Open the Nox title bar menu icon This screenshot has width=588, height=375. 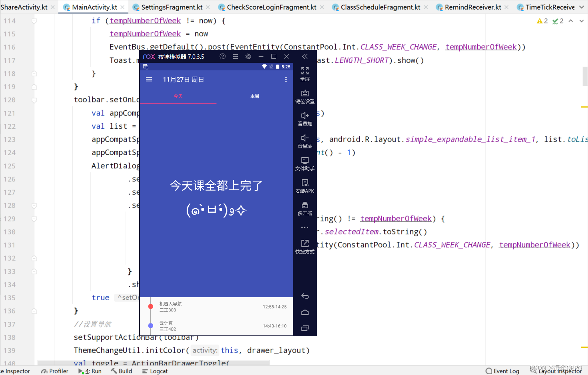pyautogui.click(x=235, y=56)
